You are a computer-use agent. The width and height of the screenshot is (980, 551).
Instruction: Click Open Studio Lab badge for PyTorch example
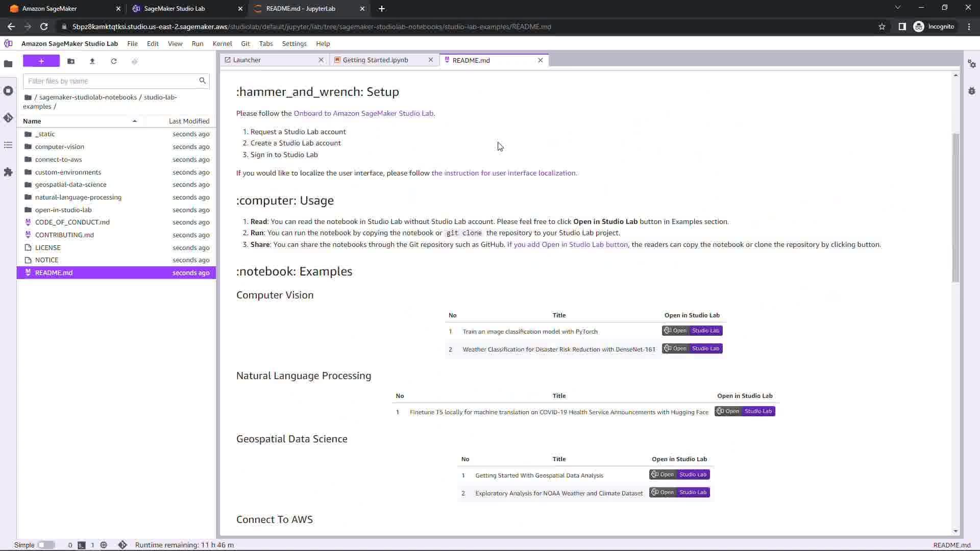pyautogui.click(x=692, y=331)
